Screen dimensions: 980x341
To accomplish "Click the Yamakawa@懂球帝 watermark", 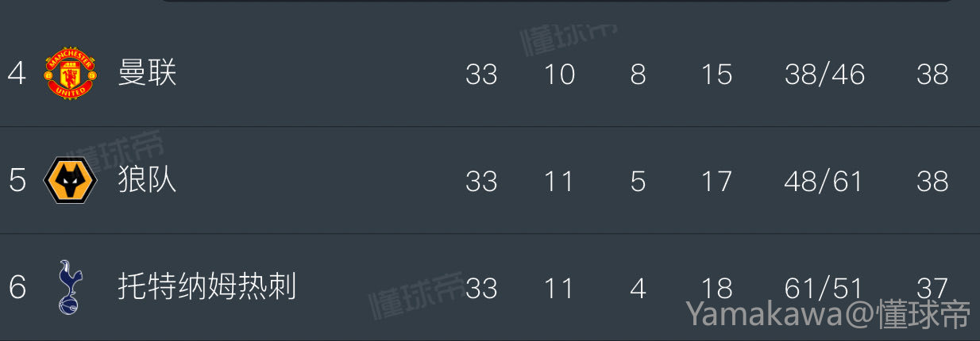I will point(828,314).
